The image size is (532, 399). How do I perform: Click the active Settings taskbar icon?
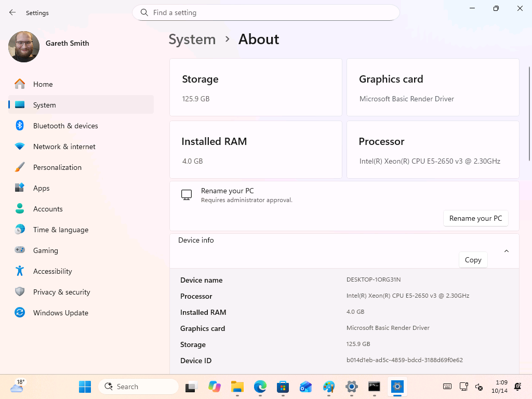point(397,387)
